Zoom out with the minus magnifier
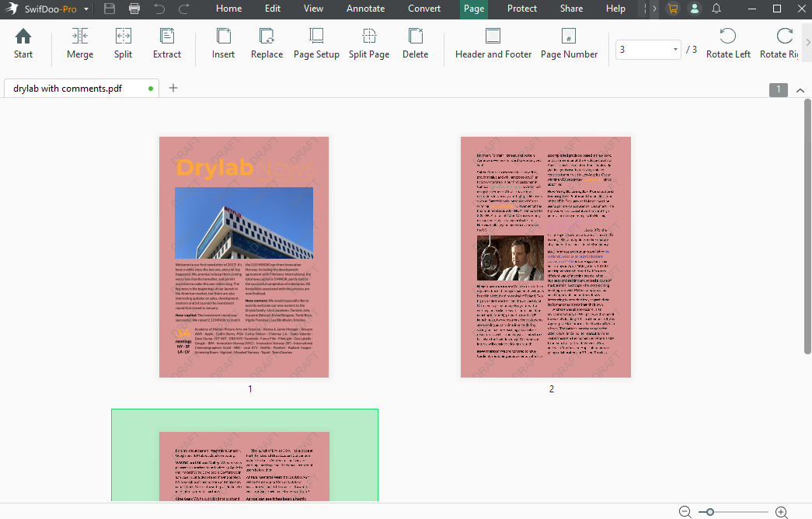Viewport: 812px width, 519px height. pos(685,512)
